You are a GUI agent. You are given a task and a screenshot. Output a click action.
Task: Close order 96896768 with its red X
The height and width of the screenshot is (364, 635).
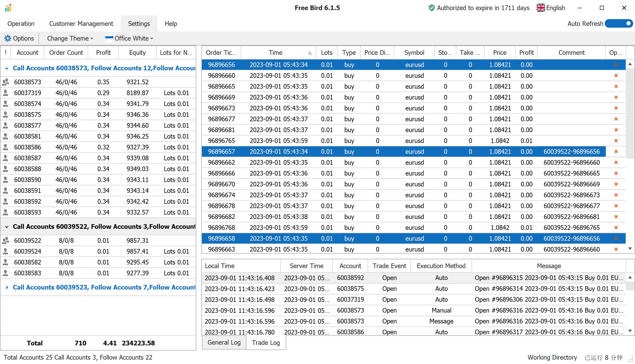(616, 228)
